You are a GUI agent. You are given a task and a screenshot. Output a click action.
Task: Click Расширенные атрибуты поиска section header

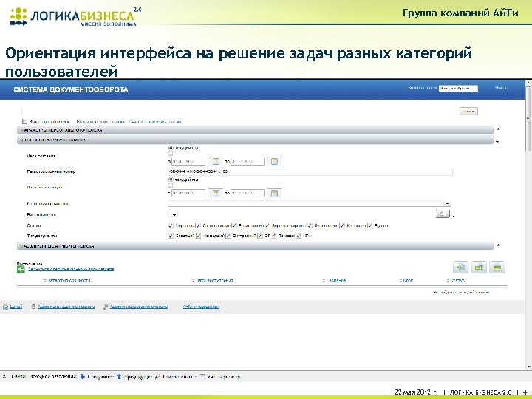pos(256,246)
